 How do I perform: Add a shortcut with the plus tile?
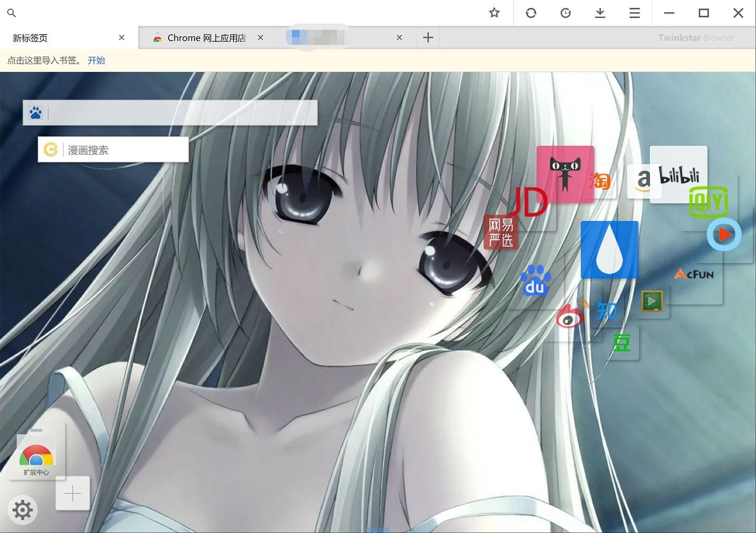tap(72, 493)
